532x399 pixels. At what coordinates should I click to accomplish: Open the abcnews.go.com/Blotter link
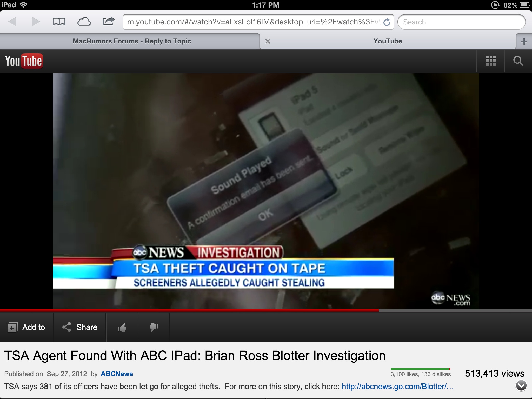[398, 387]
